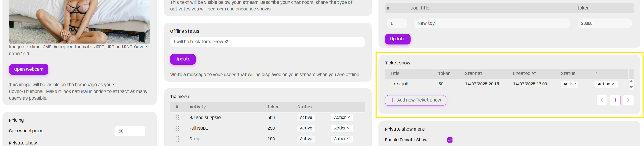Click drag handle for Full NUDE row
Screen dimensions: 644x146
(177, 128)
